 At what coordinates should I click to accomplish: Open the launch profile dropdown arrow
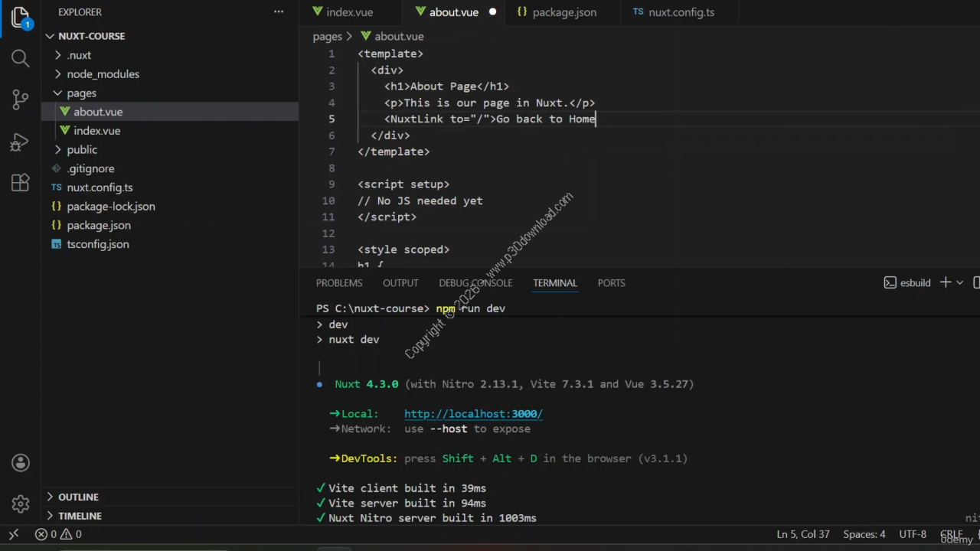coord(959,282)
